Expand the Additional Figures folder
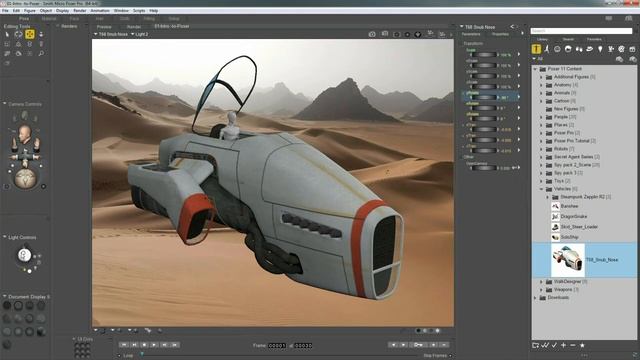Image resolution: width=640 pixels, height=360 pixels. pyautogui.click(x=542, y=77)
